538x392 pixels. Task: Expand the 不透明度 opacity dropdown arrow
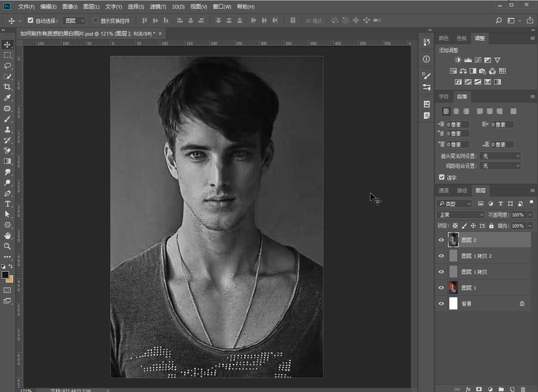coord(530,215)
